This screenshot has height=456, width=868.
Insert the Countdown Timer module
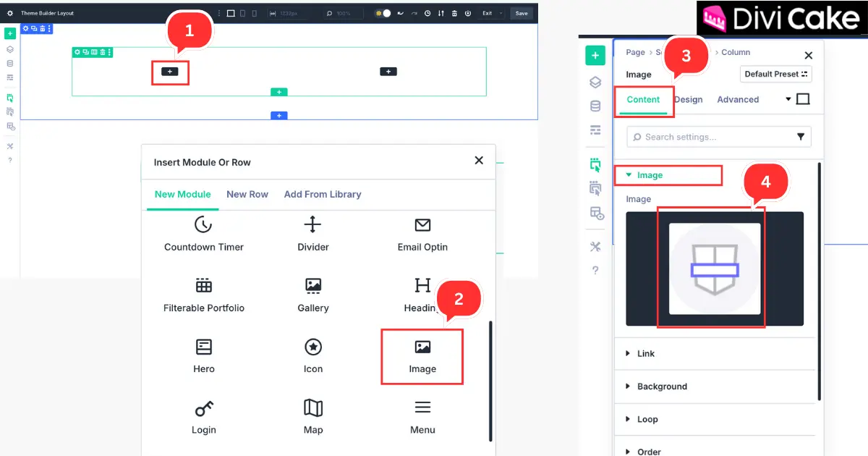coord(204,235)
